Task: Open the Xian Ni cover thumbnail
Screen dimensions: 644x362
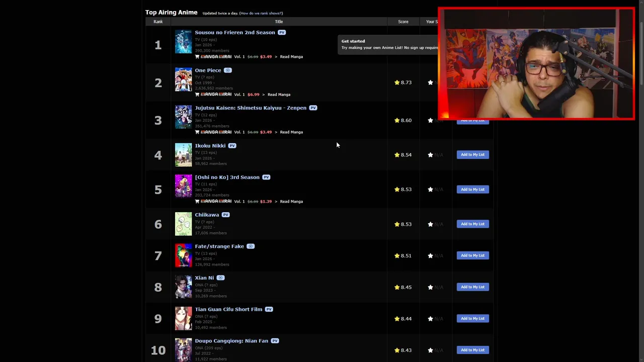Action: point(183,287)
